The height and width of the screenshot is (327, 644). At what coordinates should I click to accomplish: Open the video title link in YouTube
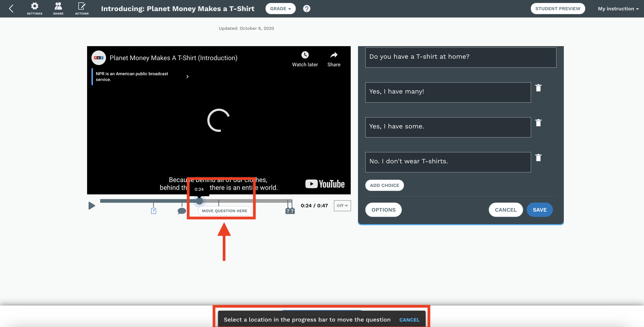click(173, 58)
